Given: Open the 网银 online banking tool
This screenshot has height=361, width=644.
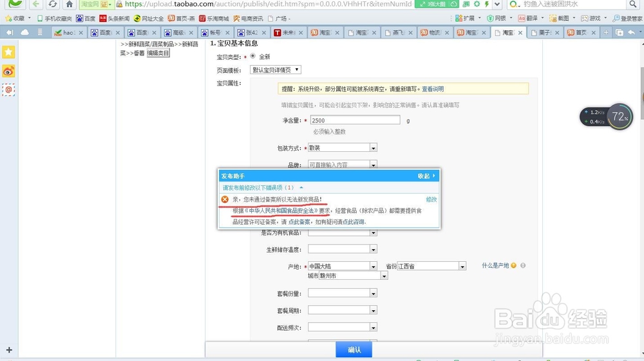Looking at the screenshot, I should (497, 18).
